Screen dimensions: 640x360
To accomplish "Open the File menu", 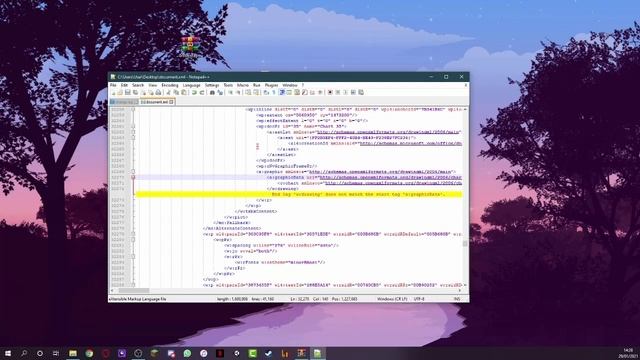I will pyautogui.click(x=113, y=85).
